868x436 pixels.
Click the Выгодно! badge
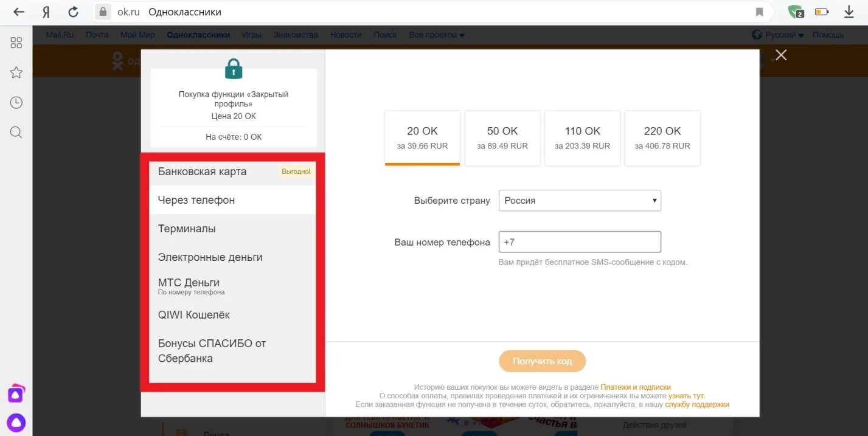(296, 172)
